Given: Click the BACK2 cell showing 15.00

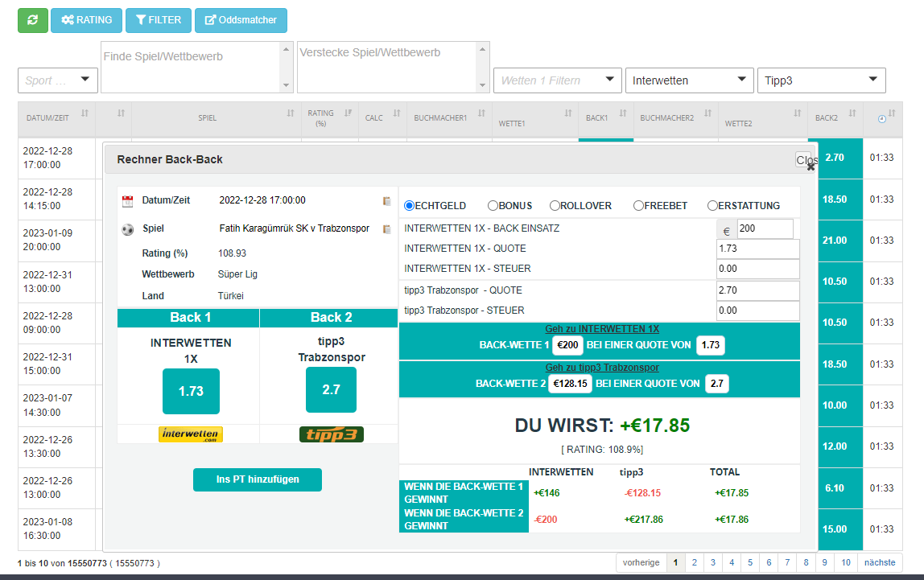Looking at the screenshot, I should [835, 529].
